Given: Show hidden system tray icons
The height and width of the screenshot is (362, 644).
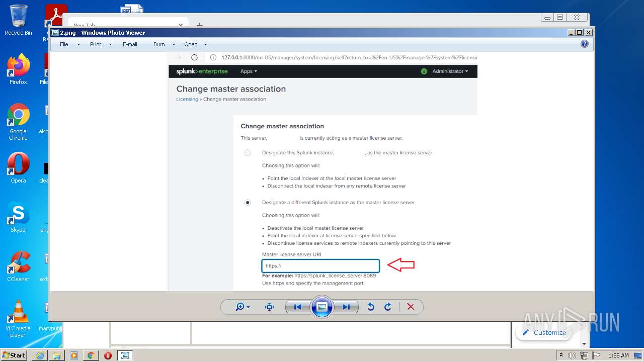Looking at the screenshot, I should tap(561, 355).
